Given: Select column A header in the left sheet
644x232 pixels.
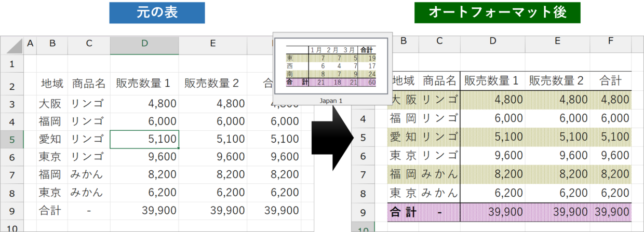Looking at the screenshot, I should point(30,44).
